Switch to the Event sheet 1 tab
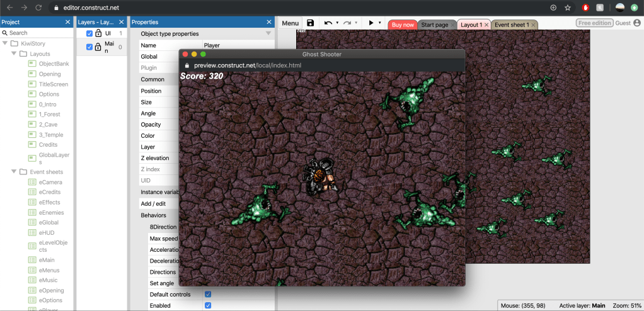Screen dimensions: 644x311 [x=511, y=25]
